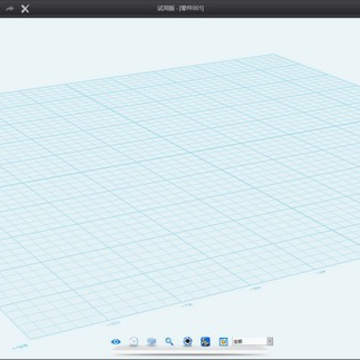Click the redo arrow in title bar
Viewport: 360px width, 360px height.
pyautogui.click(x=9, y=9)
